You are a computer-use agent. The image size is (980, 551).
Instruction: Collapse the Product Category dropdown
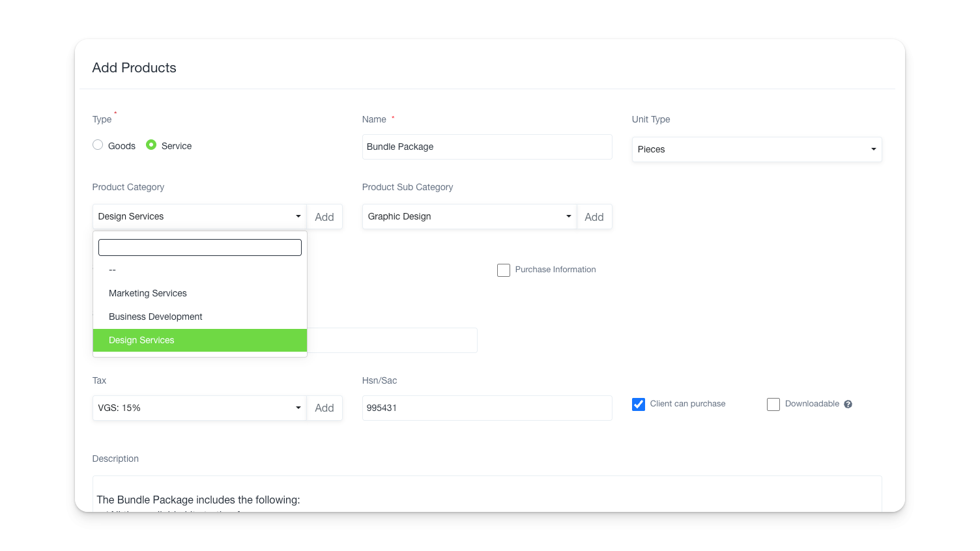(199, 216)
